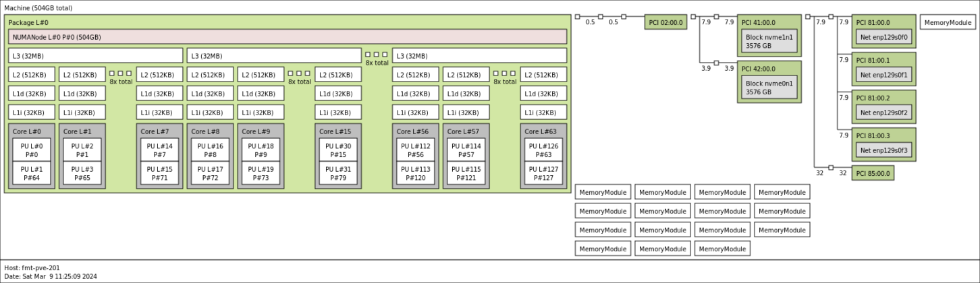Select the L1d (32KB) box above Core L#8

210,93
